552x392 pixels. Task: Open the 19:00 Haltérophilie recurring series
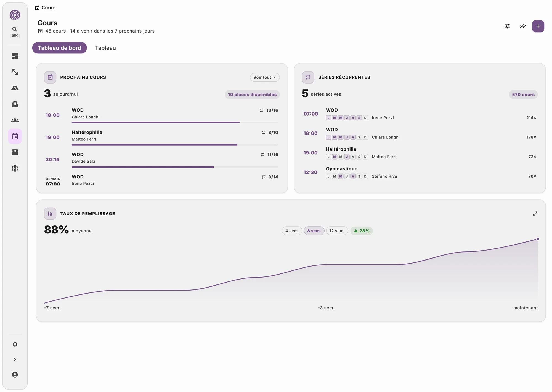click(x=420, y=153)
